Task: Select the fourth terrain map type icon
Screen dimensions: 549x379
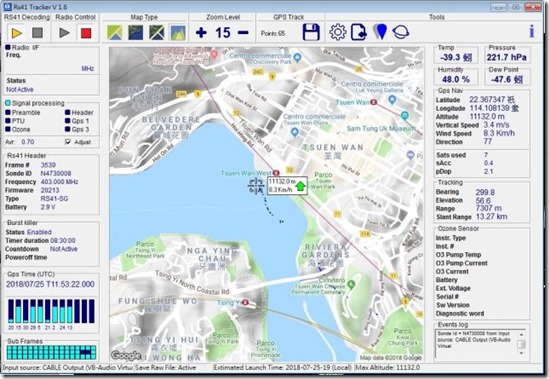Action: (x=178, y=33)
